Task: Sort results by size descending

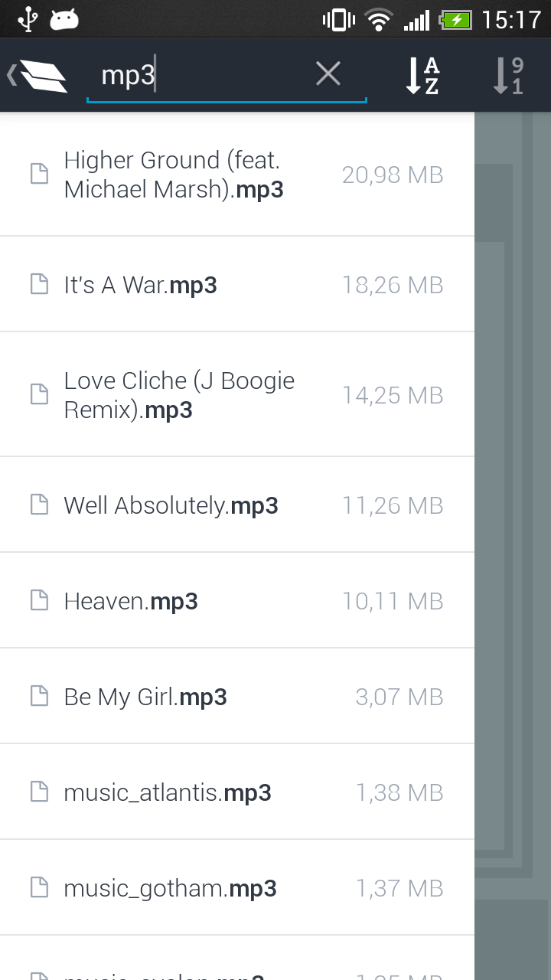Action: click(x=508, y=75)
